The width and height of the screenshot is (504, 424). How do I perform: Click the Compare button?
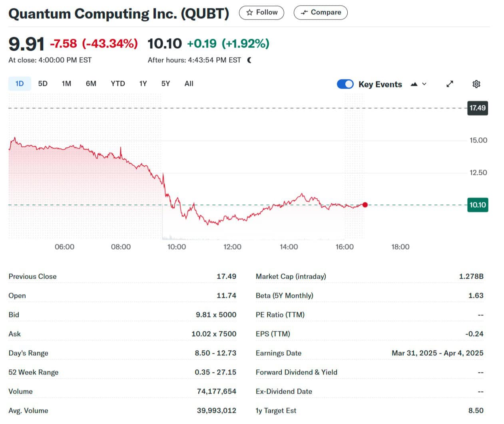[321, 12]
